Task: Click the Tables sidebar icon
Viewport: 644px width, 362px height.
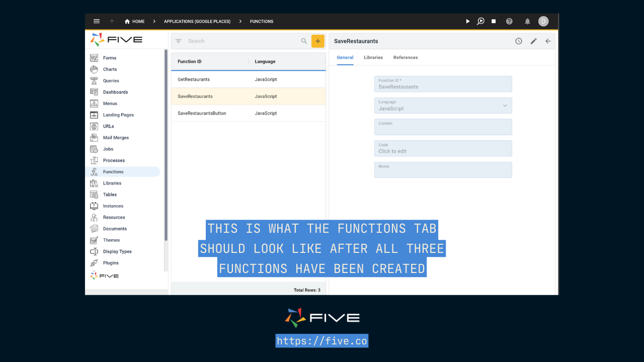Action: coord(94,195)
